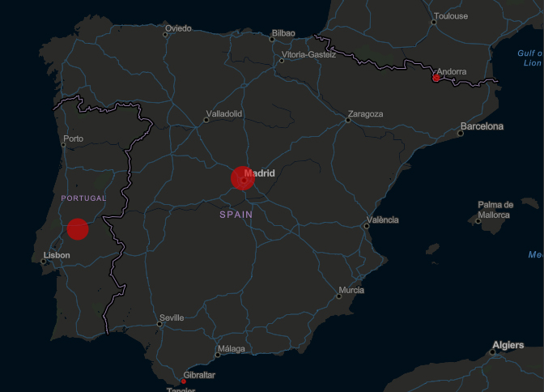Click the Málaga city label
Image resolution: width=544 pixels, height=392 pixels.
[x=232, y=349]
